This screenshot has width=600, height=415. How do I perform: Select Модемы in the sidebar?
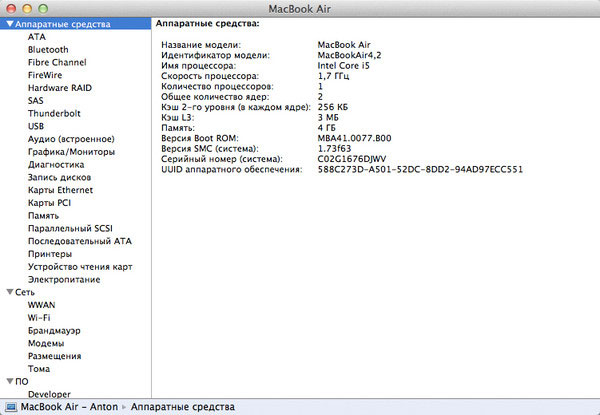[x=46, y=343]
